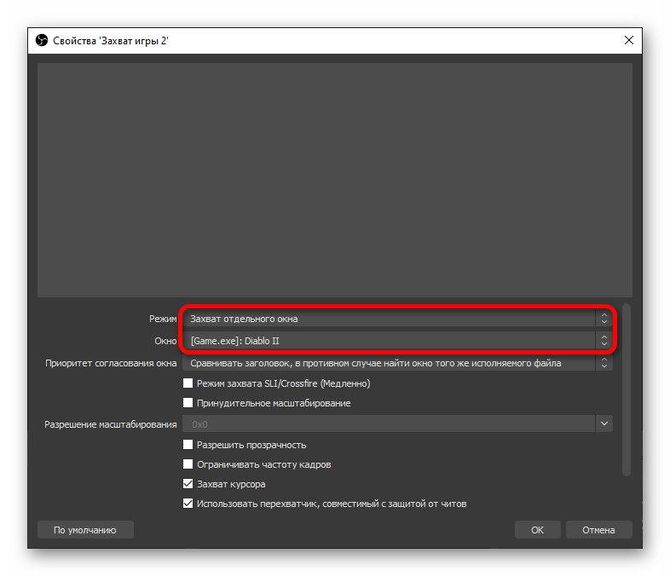The height and width of the screenshot is (576, 670).
Task: Open the Режим capture mode dropdown
Action: click(396, 319)
